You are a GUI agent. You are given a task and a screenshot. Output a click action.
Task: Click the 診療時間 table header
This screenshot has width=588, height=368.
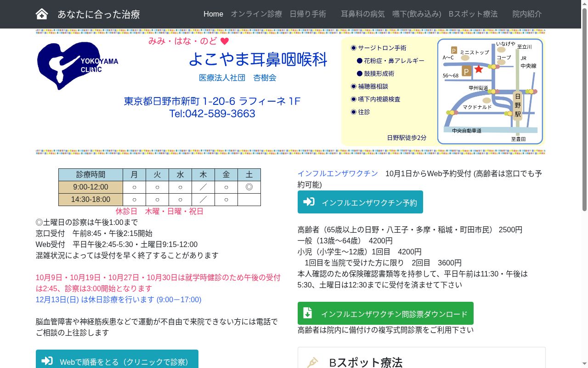coord(90,175)
